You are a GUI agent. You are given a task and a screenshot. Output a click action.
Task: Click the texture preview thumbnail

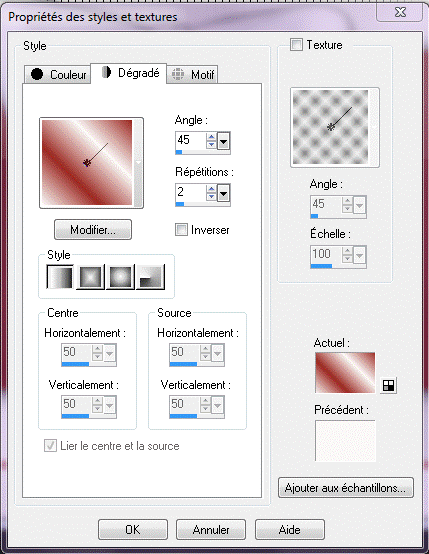(330, 127)
